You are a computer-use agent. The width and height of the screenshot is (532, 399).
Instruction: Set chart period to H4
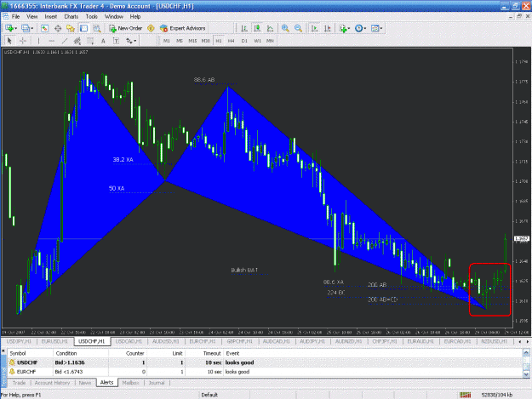231,41
